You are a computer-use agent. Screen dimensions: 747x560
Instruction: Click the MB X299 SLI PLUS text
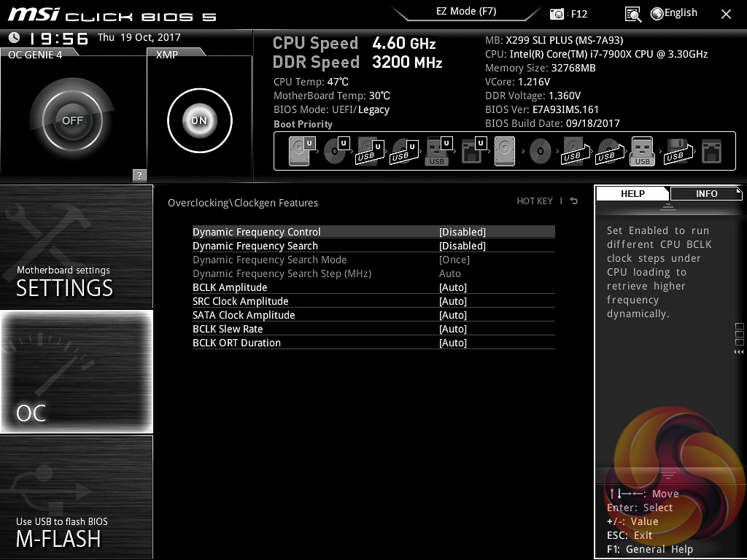tap(554, 40)
